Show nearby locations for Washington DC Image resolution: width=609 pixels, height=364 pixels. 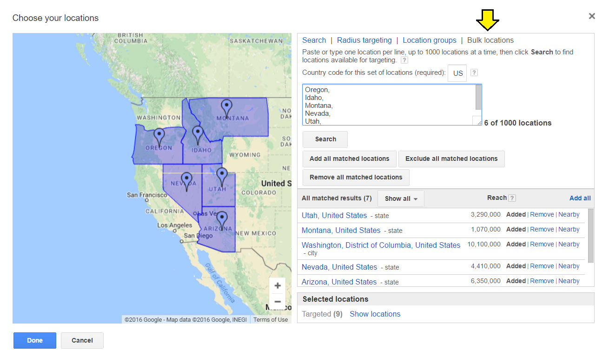[569, 245]
